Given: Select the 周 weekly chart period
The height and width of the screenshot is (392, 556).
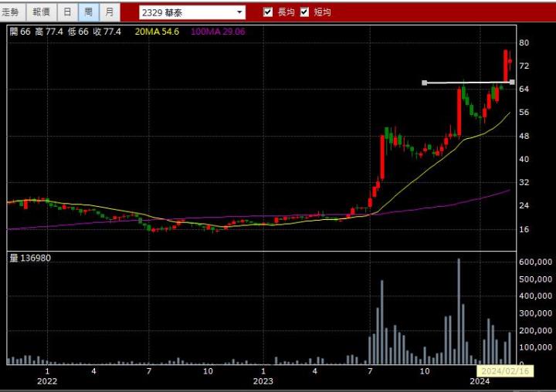Looking at the screenshot, I should tap(89, 12).
